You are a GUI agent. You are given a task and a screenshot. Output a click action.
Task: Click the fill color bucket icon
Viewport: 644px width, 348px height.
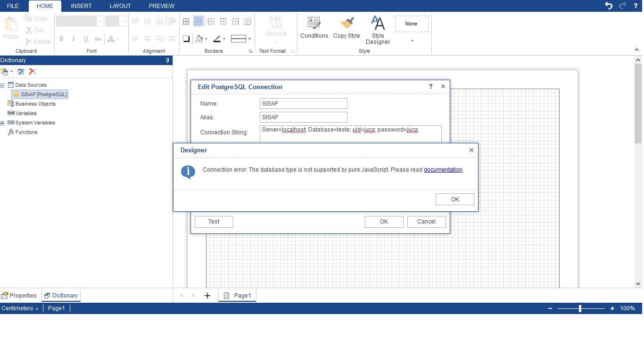pos(199,39)
